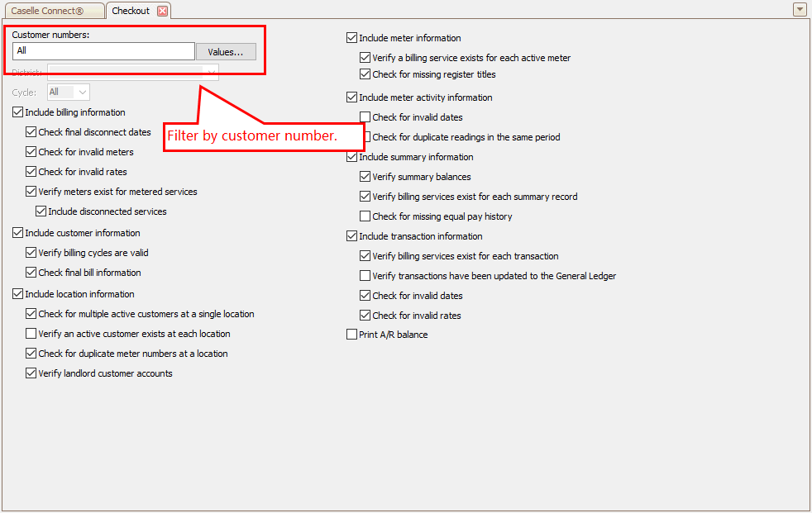Enable Check for invalid dates under meter activity
This screenshot has width=812, height=513.
tap(365, 117)
